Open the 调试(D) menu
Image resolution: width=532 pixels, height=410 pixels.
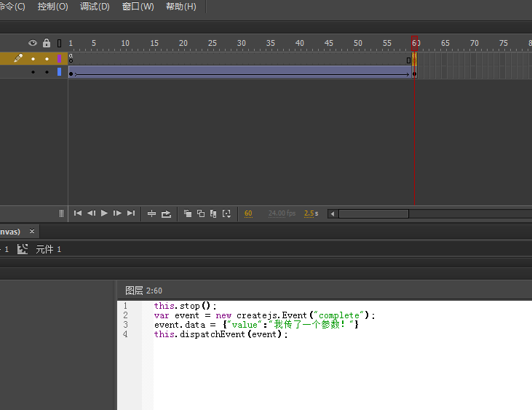click(95, 7)
